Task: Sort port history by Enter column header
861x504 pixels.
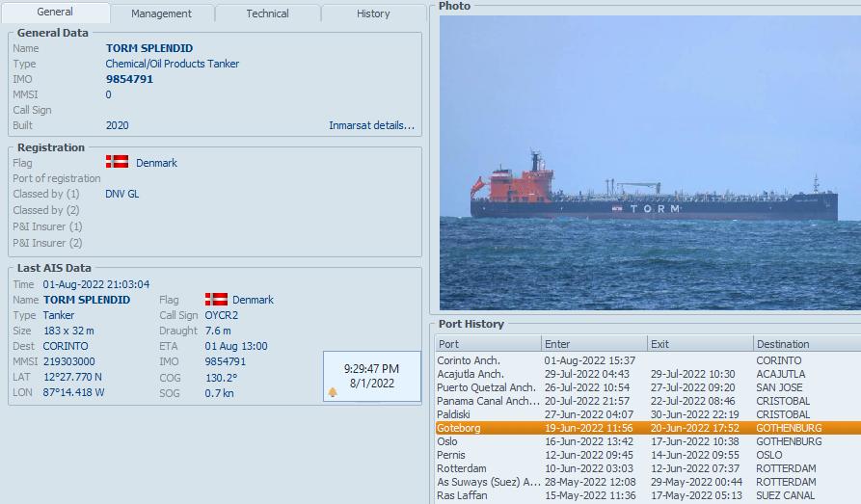Action: coord(594,344)
